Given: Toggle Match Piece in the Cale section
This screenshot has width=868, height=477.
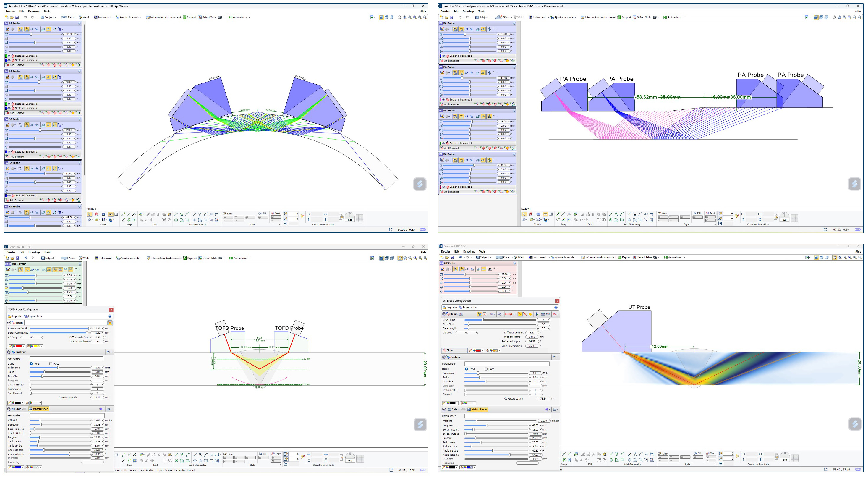Looking at the screenshot, I should (x=477, y=409).
